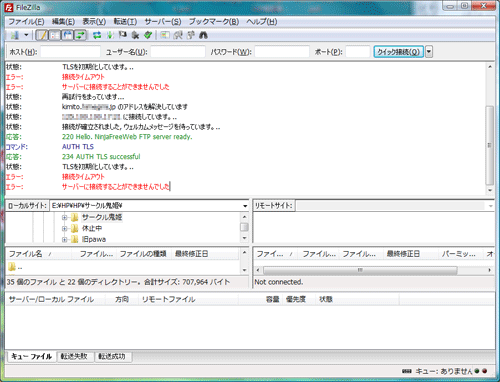Screen dimensions: 500x382
Task: Click the local tree vertical scrollbar thumb
Action: pyautogui.click(x=244, y=227)
